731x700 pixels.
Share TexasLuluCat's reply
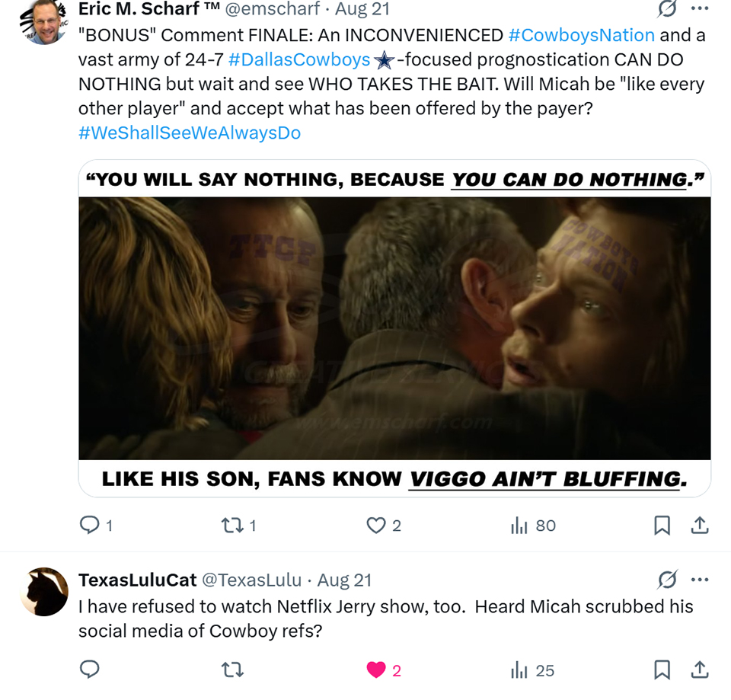point(700,670)
